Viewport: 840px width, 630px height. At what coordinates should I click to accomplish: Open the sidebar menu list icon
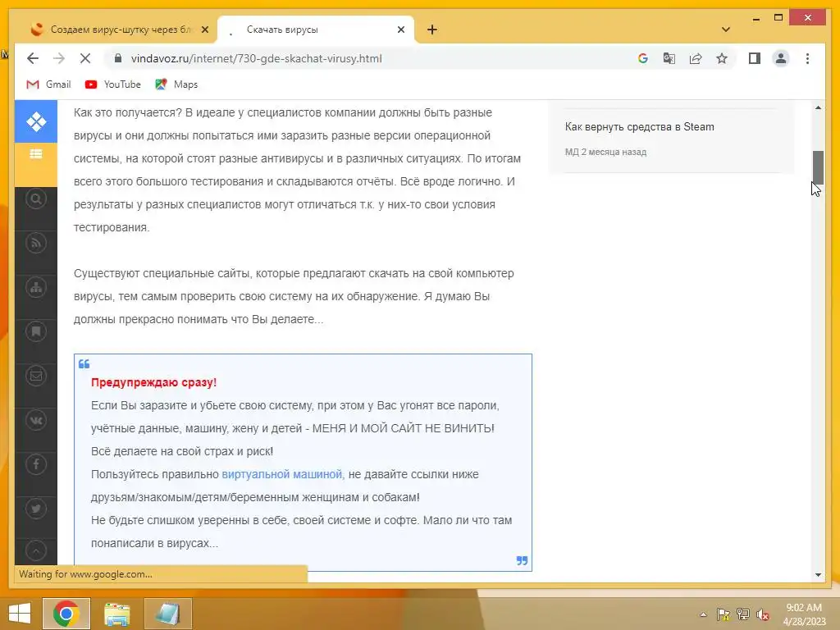coord(36,154)
